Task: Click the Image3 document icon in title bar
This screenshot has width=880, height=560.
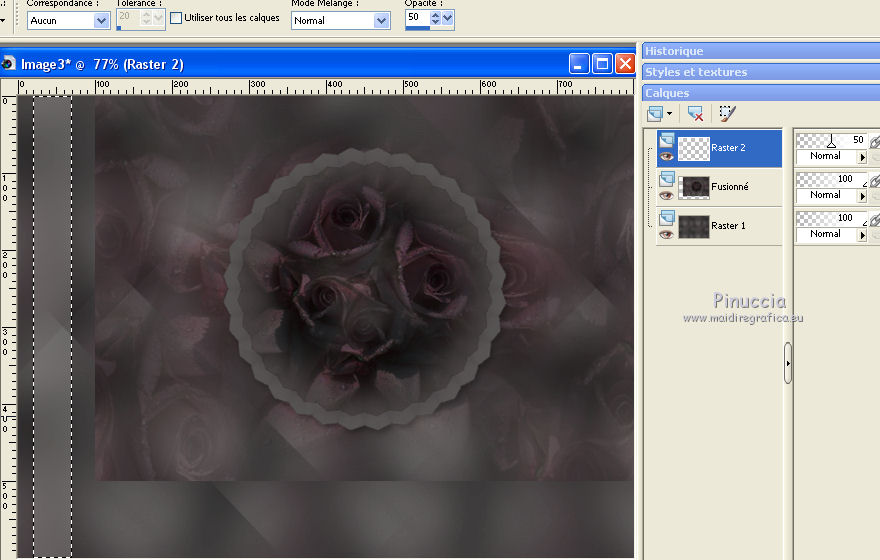Action: [9, 64]
